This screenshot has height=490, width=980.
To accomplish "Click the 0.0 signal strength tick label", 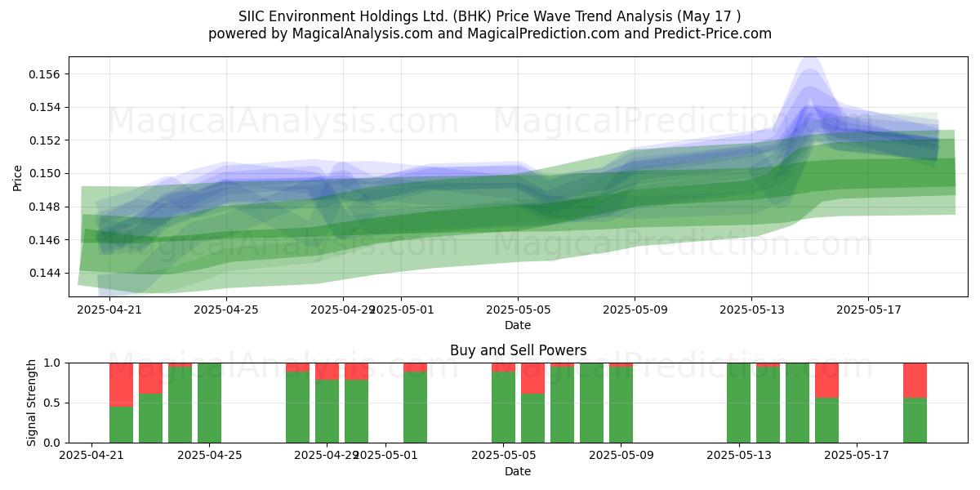I will [54, 443].
